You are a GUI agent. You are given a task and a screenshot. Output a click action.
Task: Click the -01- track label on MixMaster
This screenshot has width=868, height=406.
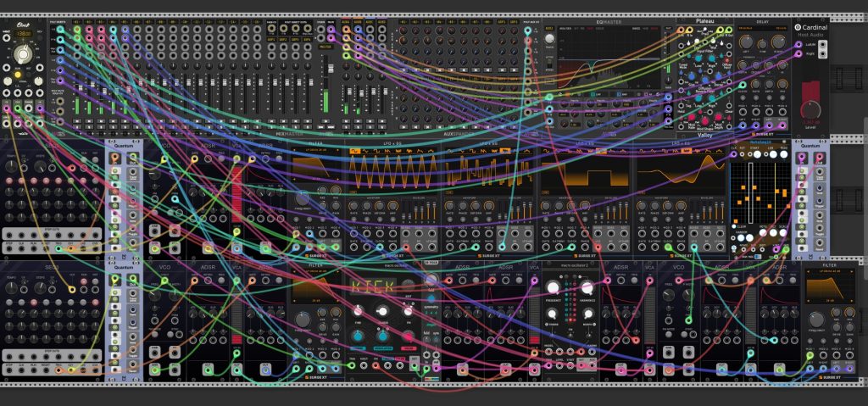[76, 22]
